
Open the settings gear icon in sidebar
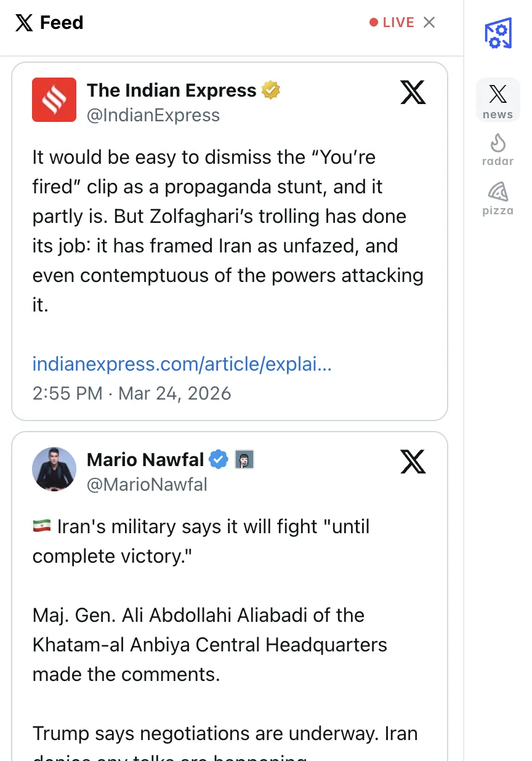(x=498, y=33)
